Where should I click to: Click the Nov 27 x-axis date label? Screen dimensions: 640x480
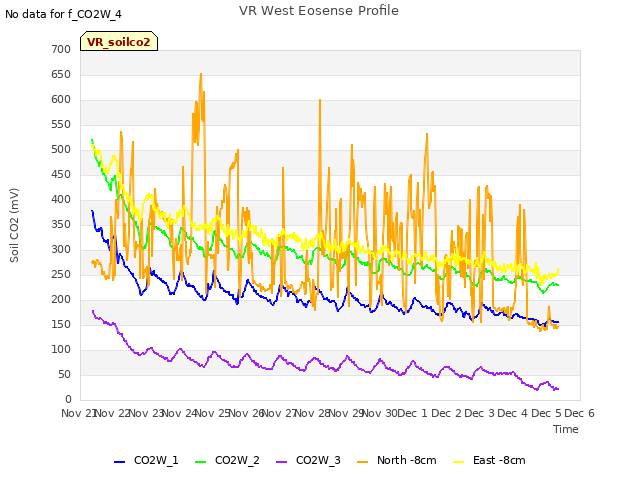tap(279, 413)
